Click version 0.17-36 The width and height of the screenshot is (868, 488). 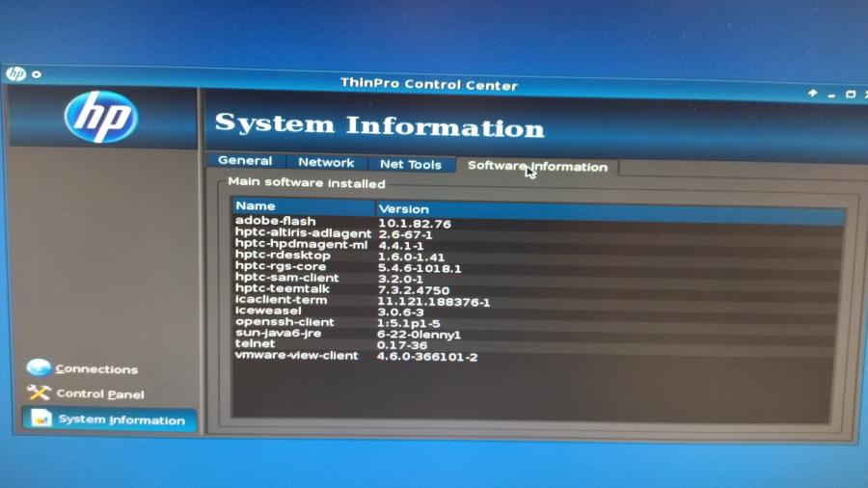click(402, 346)
